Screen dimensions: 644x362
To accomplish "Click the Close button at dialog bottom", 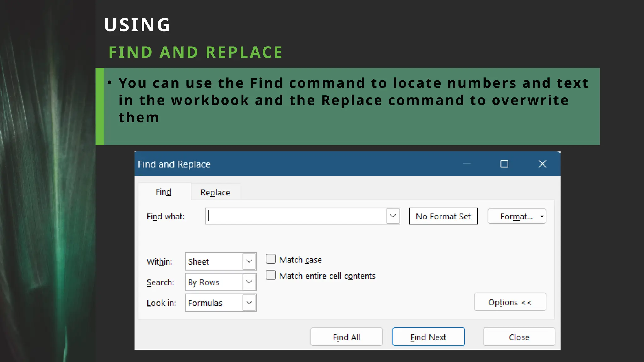I will [519, 337].
